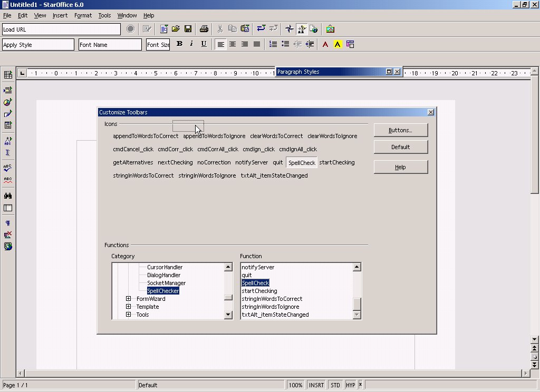This screenshot has width=540, height=392.
Task: Click the Default button in Customize Toolbars
Action: 401,147
